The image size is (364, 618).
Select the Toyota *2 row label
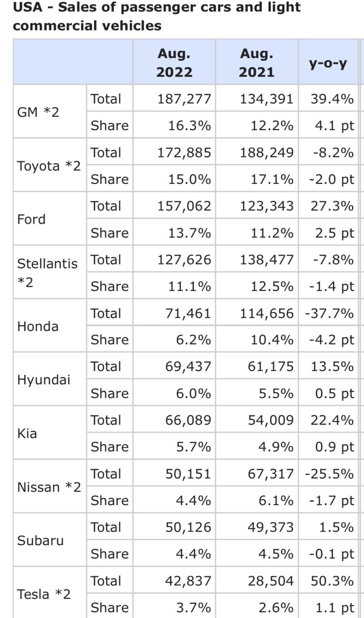[49, 166]
